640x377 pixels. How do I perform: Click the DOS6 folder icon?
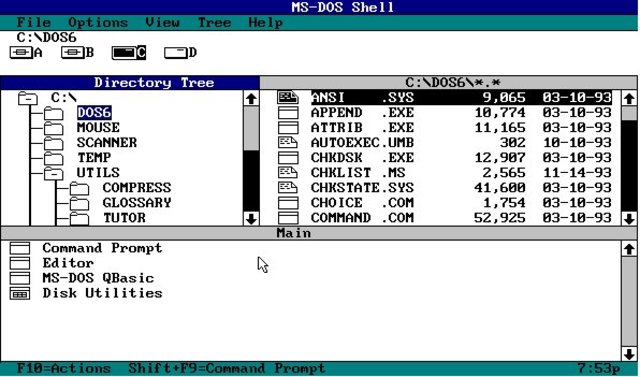tap(54, 113)
